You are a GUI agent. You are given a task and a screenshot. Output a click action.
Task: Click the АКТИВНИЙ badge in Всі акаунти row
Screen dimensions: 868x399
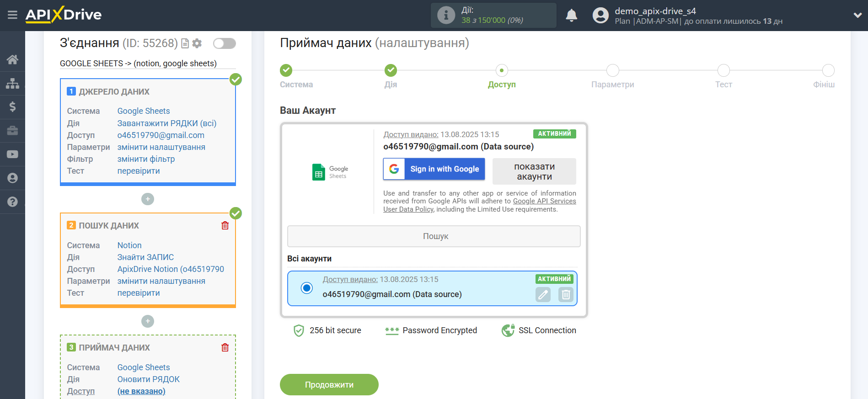554,279
